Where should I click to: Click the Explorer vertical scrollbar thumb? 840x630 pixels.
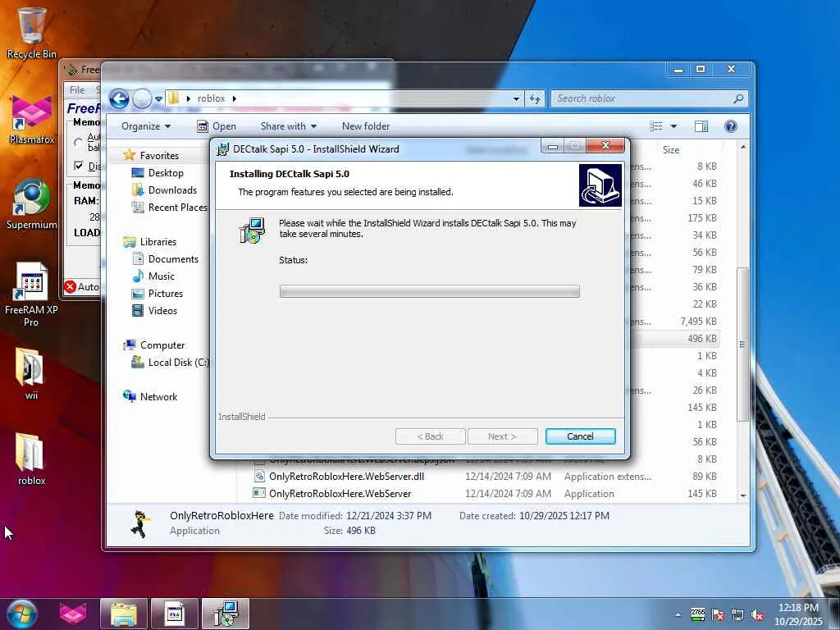(742, 345)
